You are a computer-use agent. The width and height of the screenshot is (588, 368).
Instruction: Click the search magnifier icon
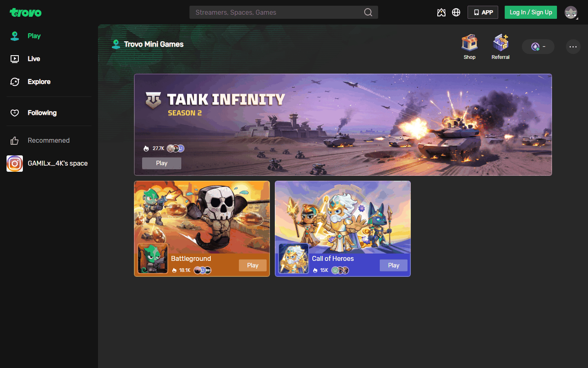point(368,12)
